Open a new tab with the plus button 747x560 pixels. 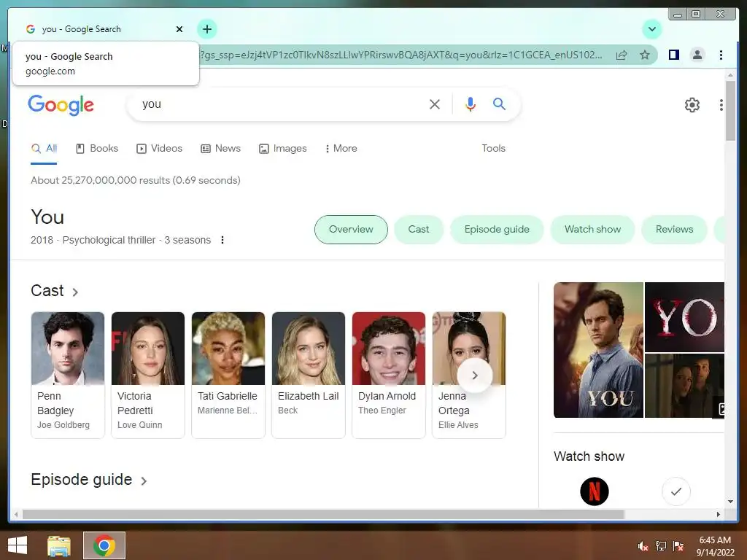coord(206,29)
